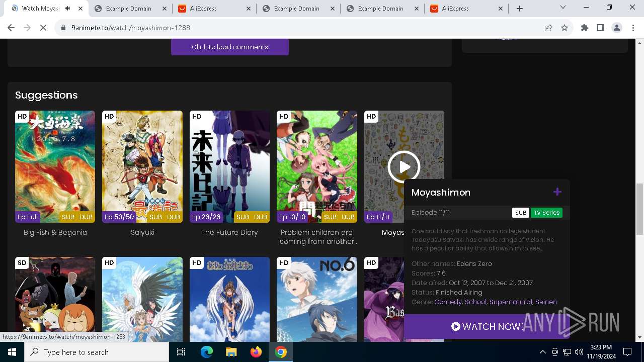Close the Watch Moyashimon tab
644x362 pixels.
(x=81, y=9)
